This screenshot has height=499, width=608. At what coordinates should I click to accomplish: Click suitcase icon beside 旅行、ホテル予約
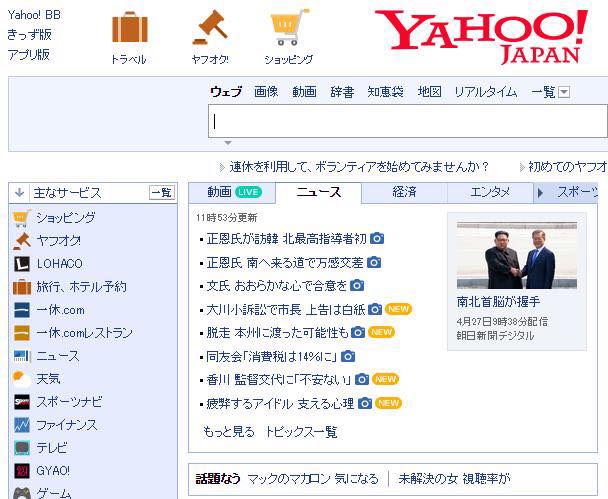(x=22, y=287)
